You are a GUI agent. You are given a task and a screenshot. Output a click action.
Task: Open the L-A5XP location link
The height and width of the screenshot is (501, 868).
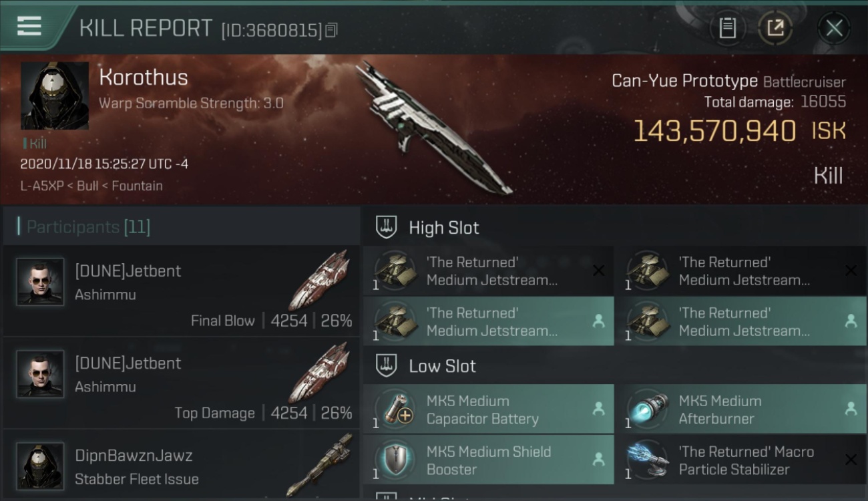[41, 186]
